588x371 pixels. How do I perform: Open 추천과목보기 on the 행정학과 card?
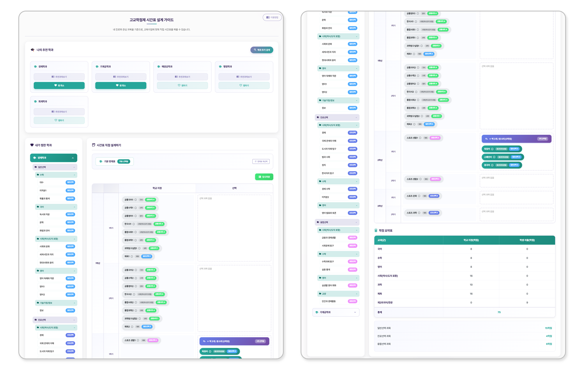click(x=244, y=77)
